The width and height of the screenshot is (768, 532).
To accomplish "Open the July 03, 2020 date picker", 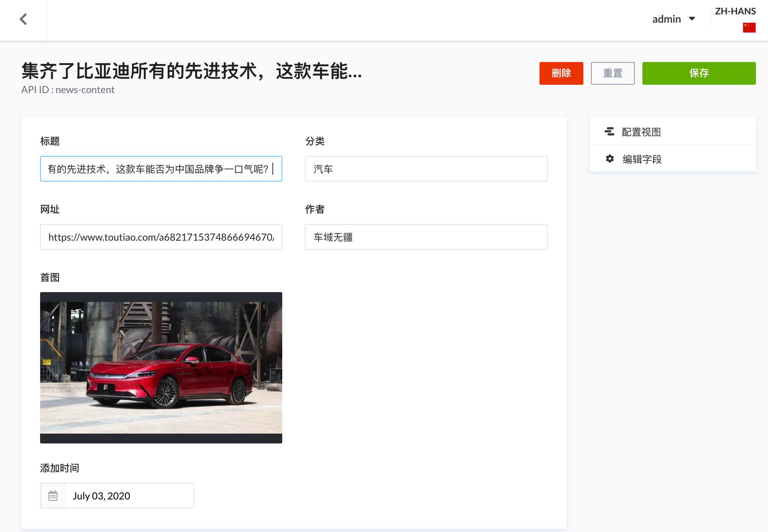I will (129, 496).
